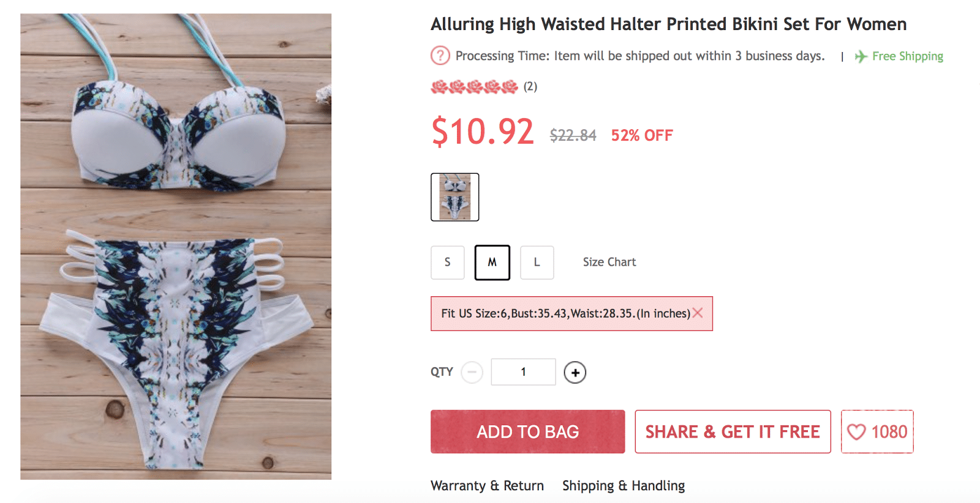
Task: Open the reviews count (2)
Action: (530, 87)
